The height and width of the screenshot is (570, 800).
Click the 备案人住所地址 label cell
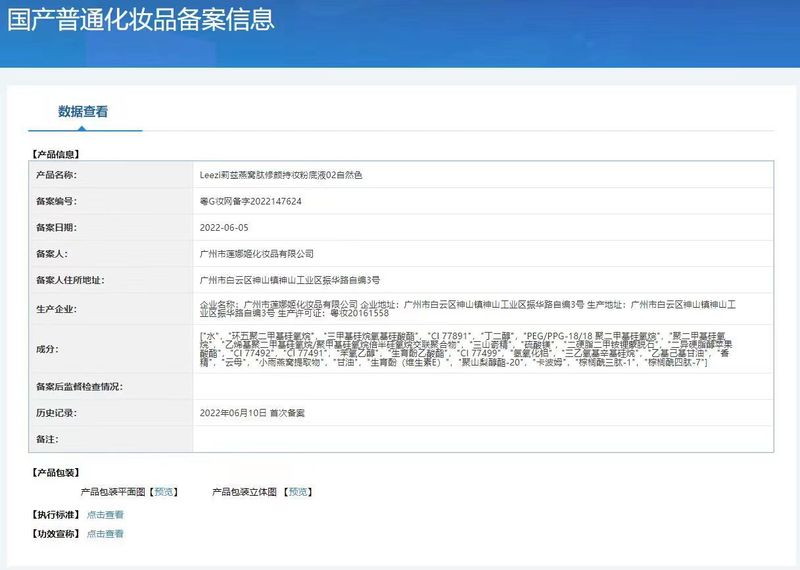tap(111, 280)
